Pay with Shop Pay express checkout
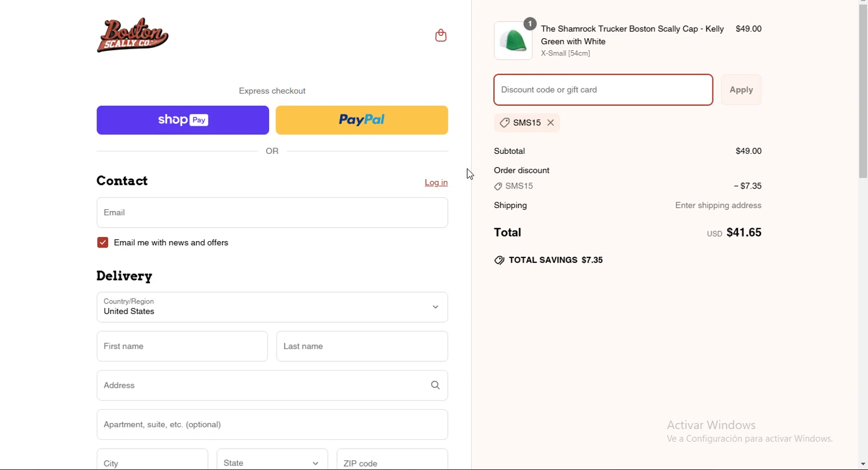 click(183, 120)
